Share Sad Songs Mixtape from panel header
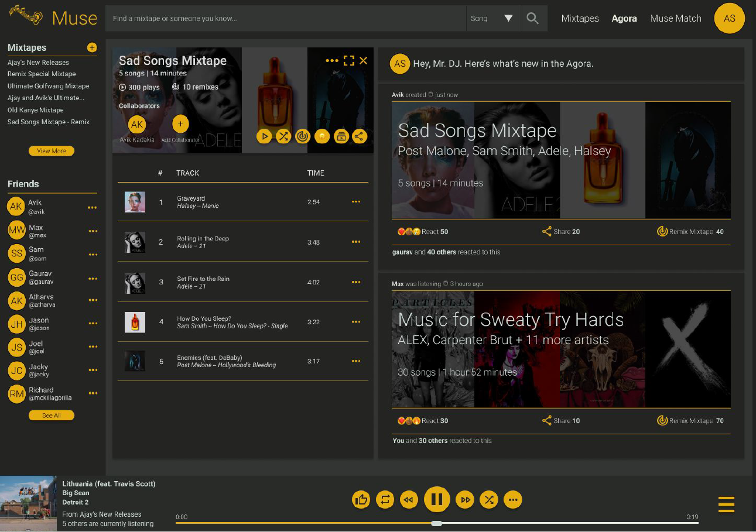756x532 pixels. (x=360, y=136)
